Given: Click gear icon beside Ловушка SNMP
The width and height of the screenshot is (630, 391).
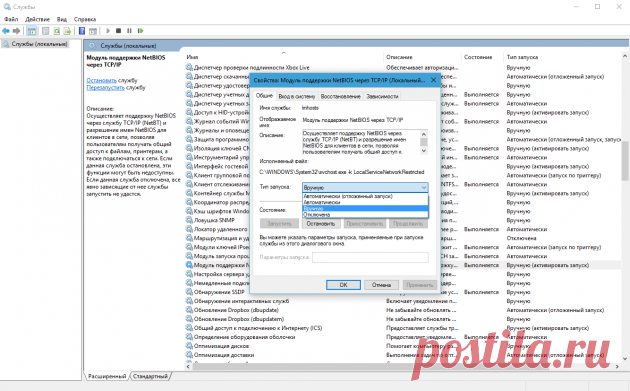Looking at the screenshot, I should [x=189, y=220].
